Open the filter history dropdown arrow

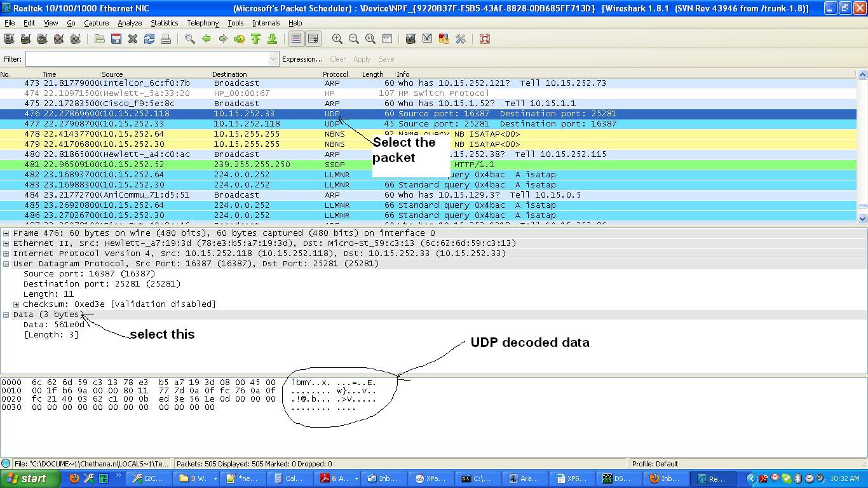[274, 59]
